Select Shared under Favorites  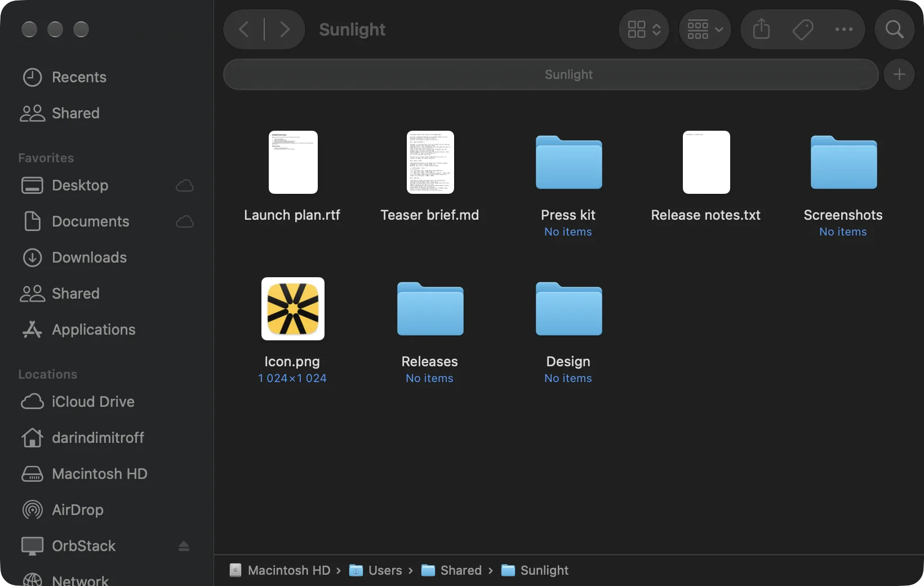pos(107,294)
